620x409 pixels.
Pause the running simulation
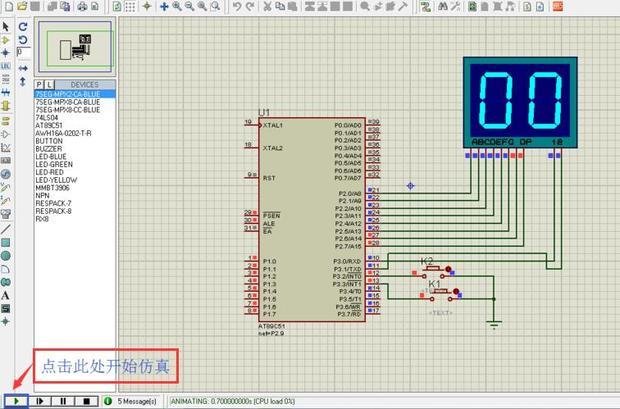point(64,401)
